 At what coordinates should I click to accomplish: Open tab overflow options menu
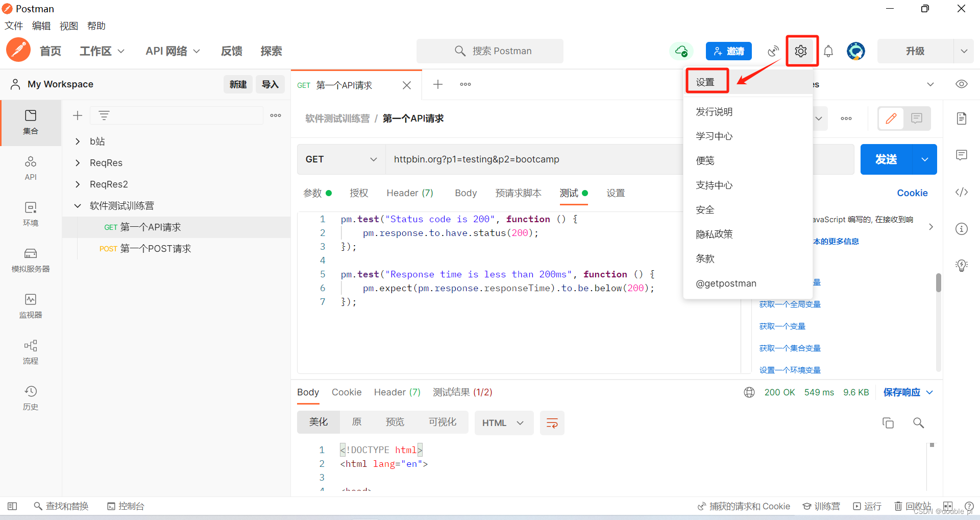(465, 84)
